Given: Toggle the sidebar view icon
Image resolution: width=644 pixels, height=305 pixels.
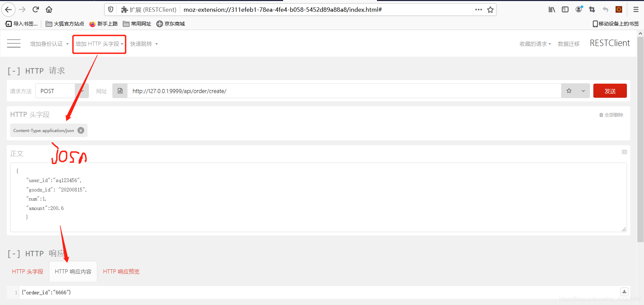Looking at the screenshot, I should pyautogui.click(x=565, y=10).
